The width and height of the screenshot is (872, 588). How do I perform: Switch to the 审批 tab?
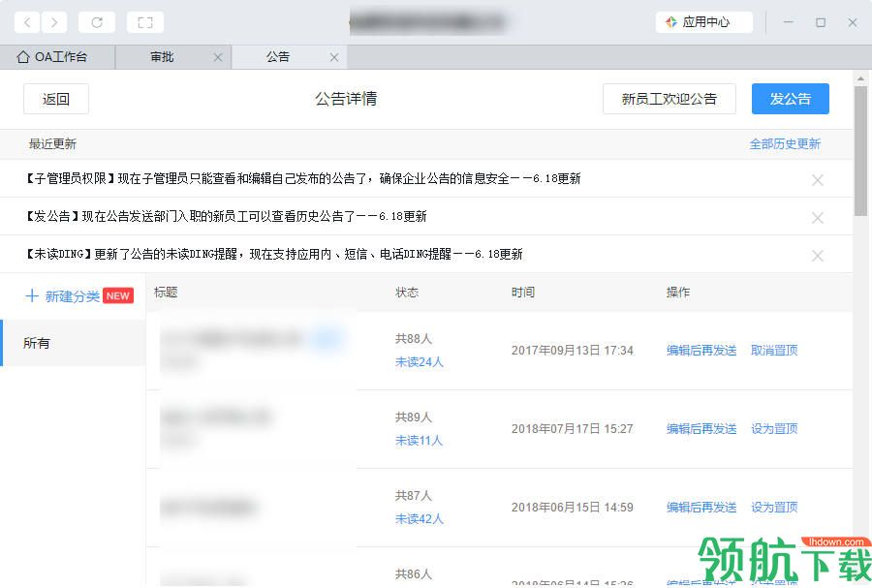point(162,57)
